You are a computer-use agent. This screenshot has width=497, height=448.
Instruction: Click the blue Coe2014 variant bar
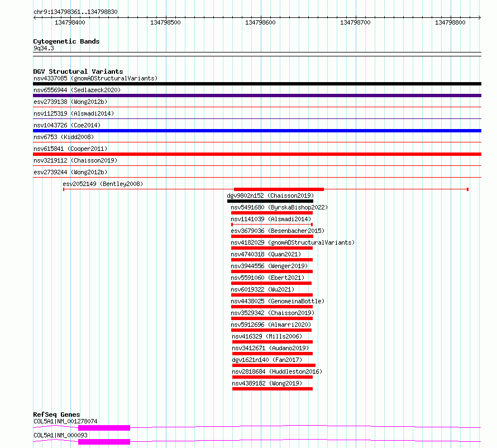[x=257, y=131]
